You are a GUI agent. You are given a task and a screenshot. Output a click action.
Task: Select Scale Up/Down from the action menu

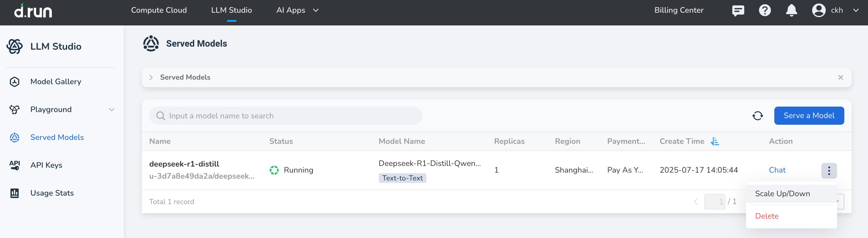pos(782,193)
